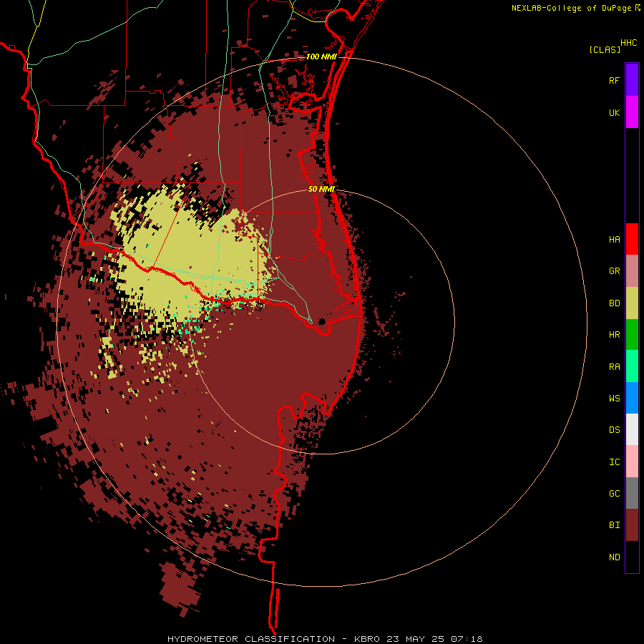
Task: Click the 100 NMI range ring label
Action: (x=321, y=57)
